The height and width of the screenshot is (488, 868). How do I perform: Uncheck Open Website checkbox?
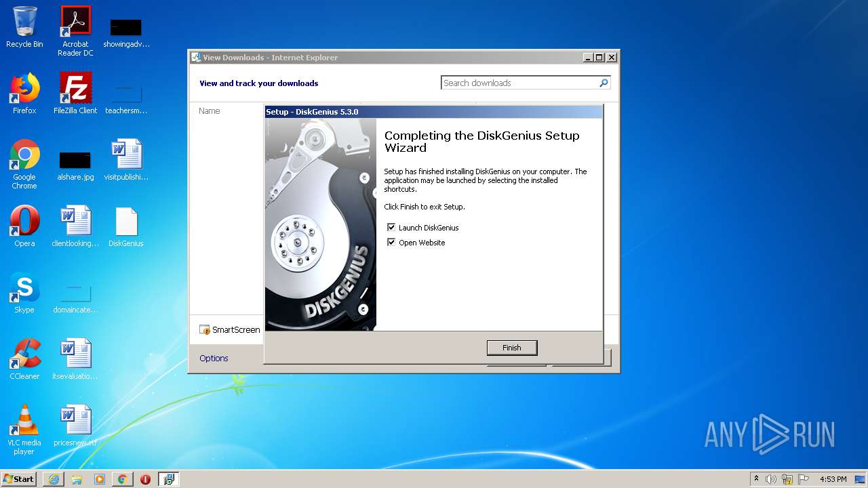(x=391, y=242)
